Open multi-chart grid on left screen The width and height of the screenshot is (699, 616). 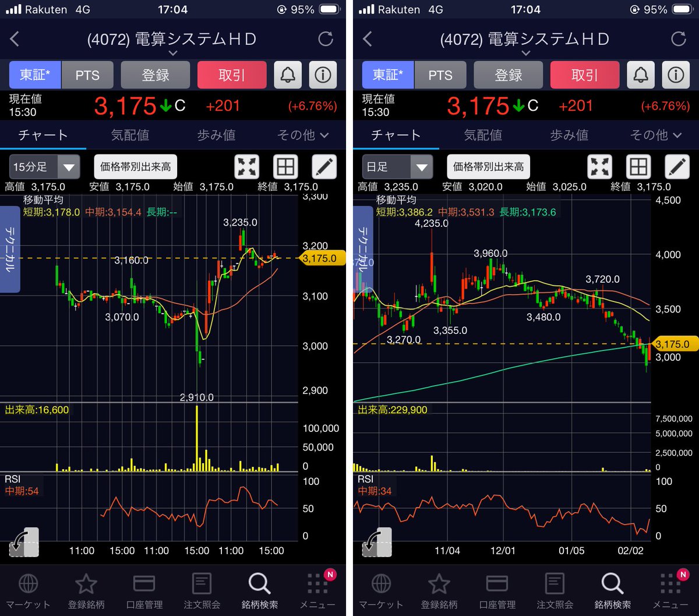pyautogui.click(x=285, y=167)
